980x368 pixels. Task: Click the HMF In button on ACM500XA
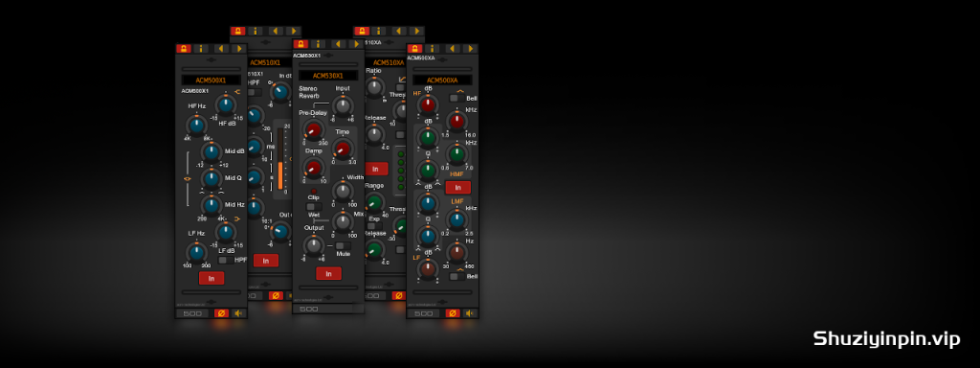[x=458, y=188]
